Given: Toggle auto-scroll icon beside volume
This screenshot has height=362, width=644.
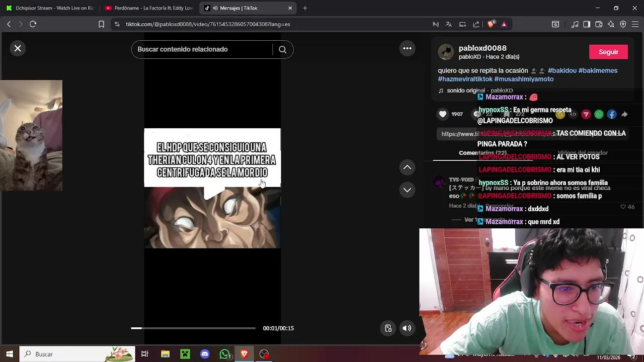Looking at the screenshot, I should (388, 328).
